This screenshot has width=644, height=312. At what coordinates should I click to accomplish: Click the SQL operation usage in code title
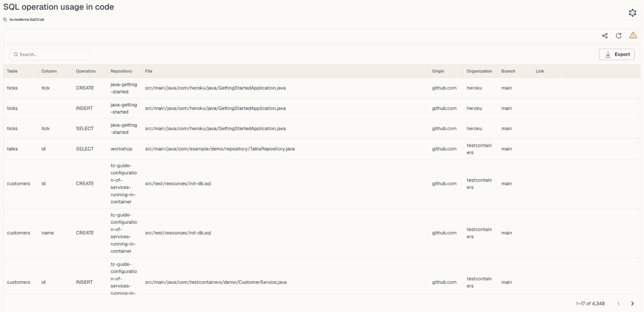pos(59,7)
